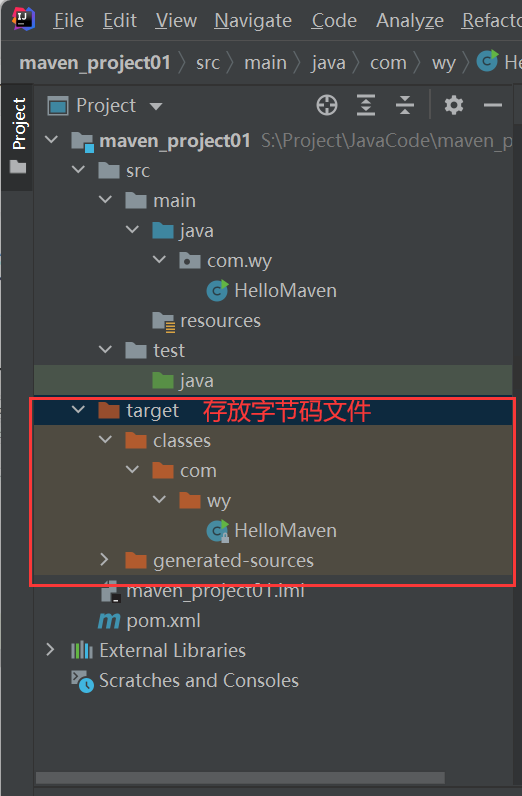522x796 pixels.
Task: Open the Navigate menu
Action: (x=253, y=21)
